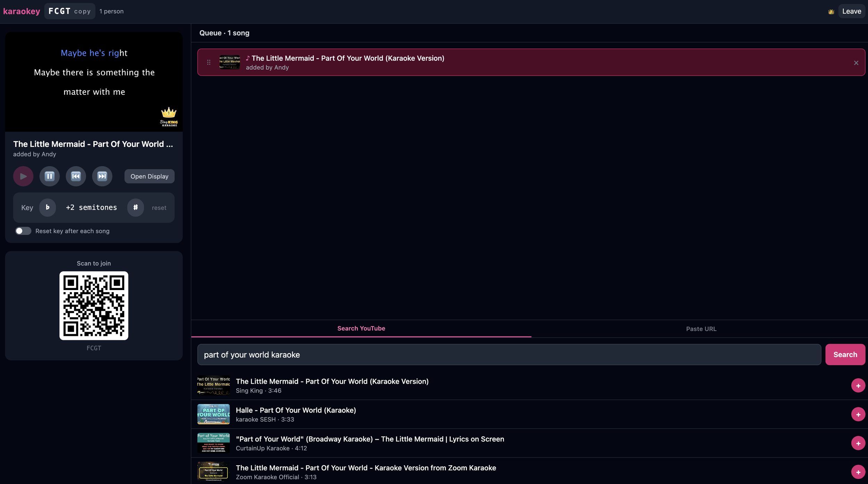Restart the song with the rewind button
The image size is (868, 484).
click(x=76, y=176)
